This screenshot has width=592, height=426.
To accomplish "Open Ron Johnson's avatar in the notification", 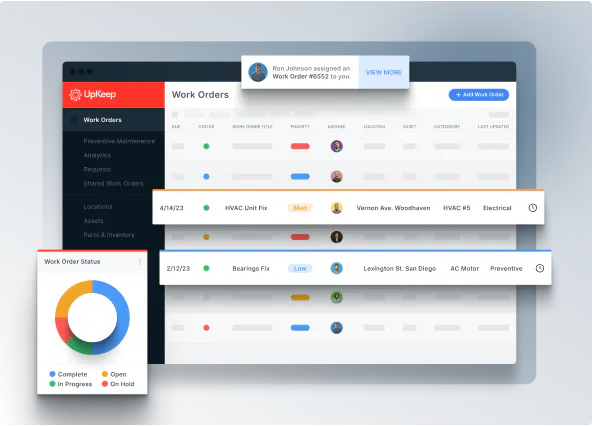I will (258, 72).
